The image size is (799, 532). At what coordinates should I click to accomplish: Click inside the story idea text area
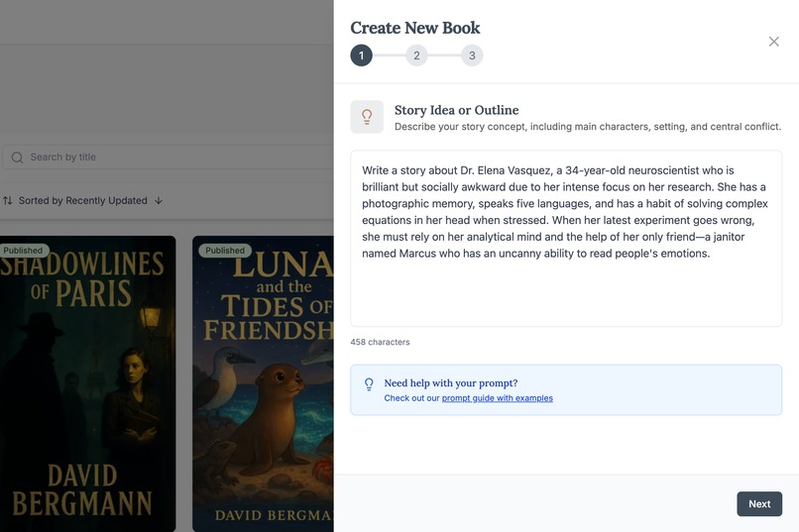(x=566, y=238)
